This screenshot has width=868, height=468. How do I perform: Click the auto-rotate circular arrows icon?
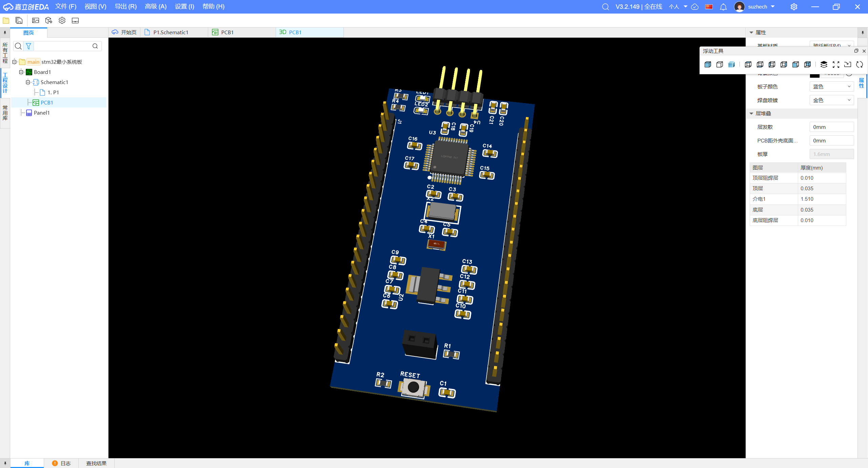point(860,64)
